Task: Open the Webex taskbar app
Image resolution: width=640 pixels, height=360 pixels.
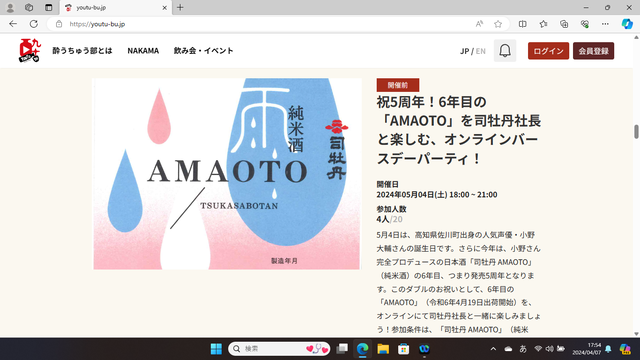Action: [x=424, y=349]
